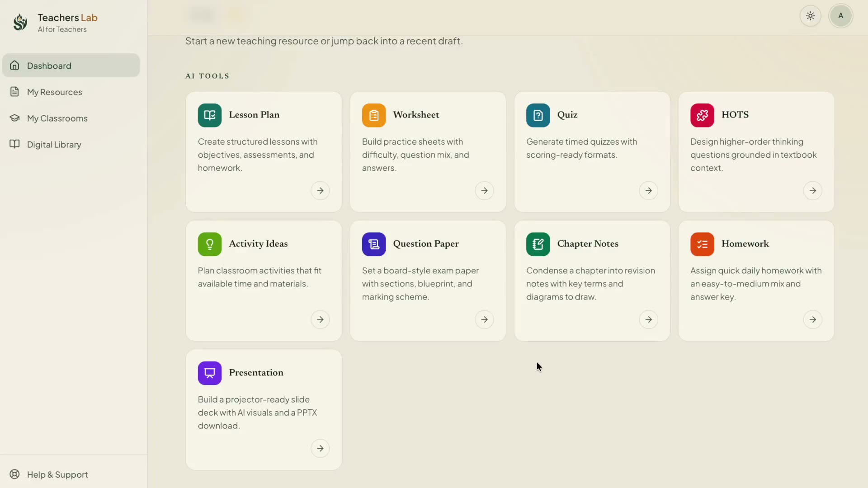
Task: Open Lesson Plan via its arrow button
Action: click(x=320, y=191)
